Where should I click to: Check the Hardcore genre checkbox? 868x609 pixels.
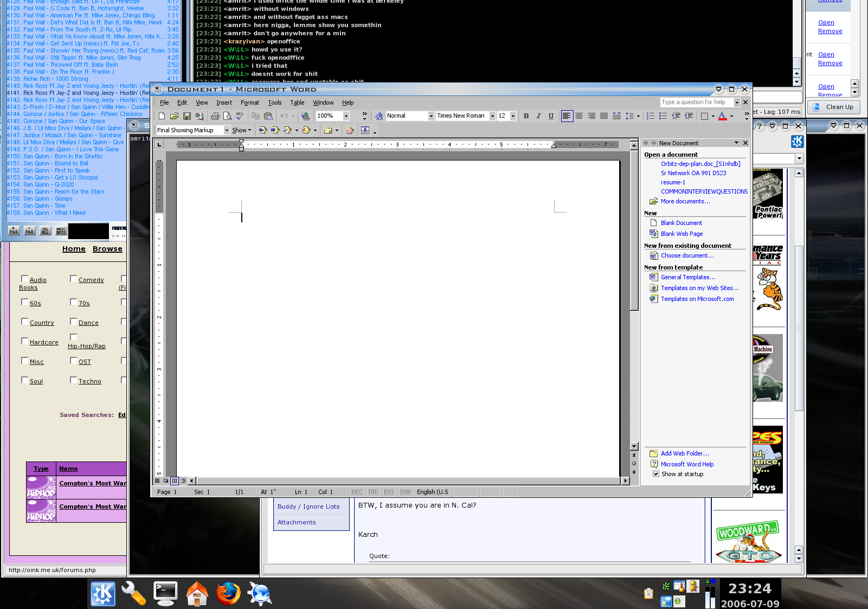point(24,341)
